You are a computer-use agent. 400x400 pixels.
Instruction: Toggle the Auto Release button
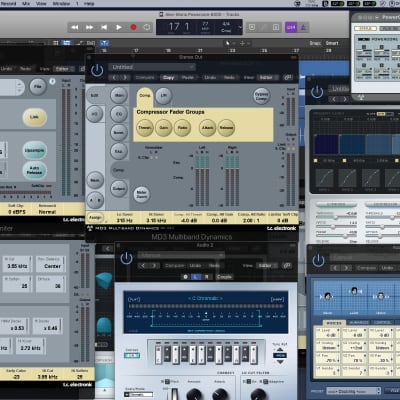34,170
